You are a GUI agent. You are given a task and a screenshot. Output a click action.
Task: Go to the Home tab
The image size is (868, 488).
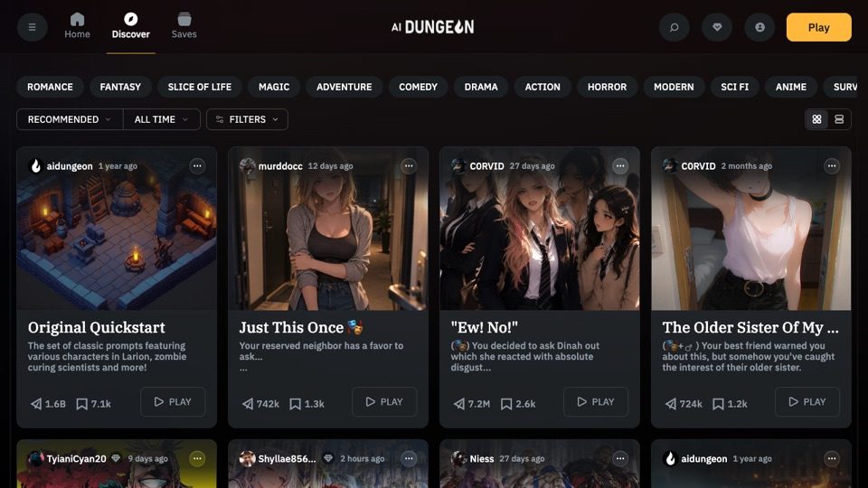tap(77, 26)
